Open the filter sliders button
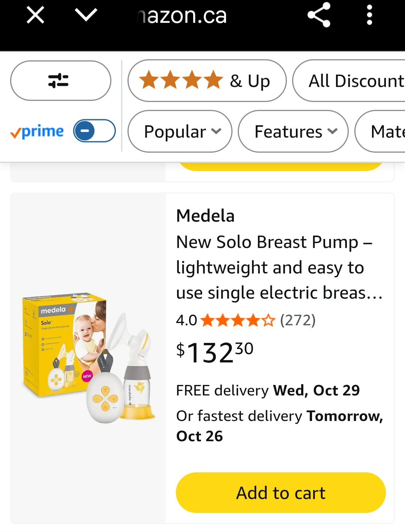This screenshot has width=405, height=532. [x=60, y=81]
